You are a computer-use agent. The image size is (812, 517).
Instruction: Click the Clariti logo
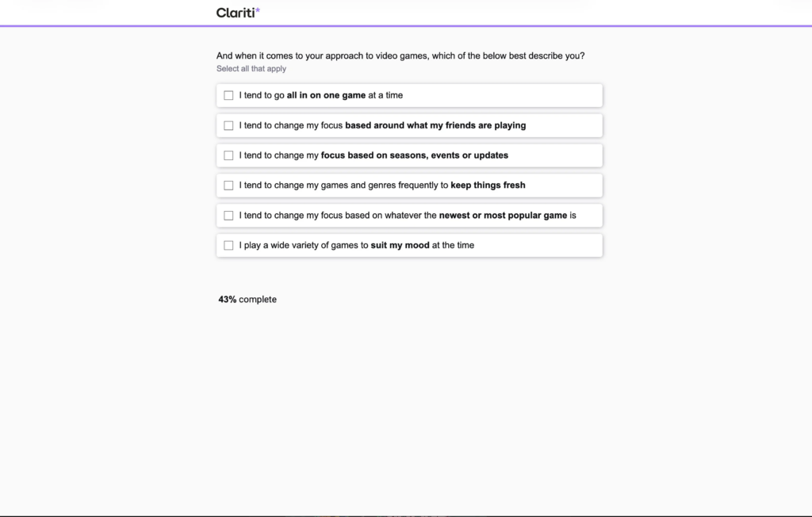[x=236, y=12]
